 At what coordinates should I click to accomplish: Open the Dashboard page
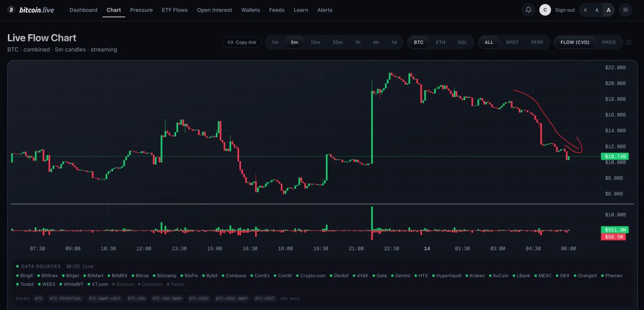tap(83, 10)
